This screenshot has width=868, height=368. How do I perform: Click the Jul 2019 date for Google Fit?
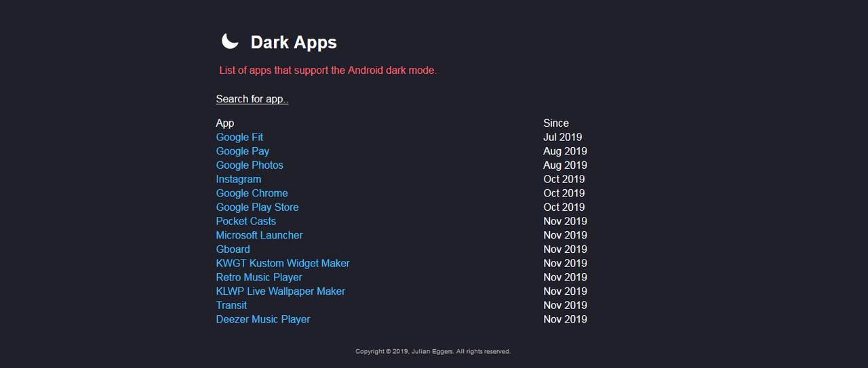(563, 137)
